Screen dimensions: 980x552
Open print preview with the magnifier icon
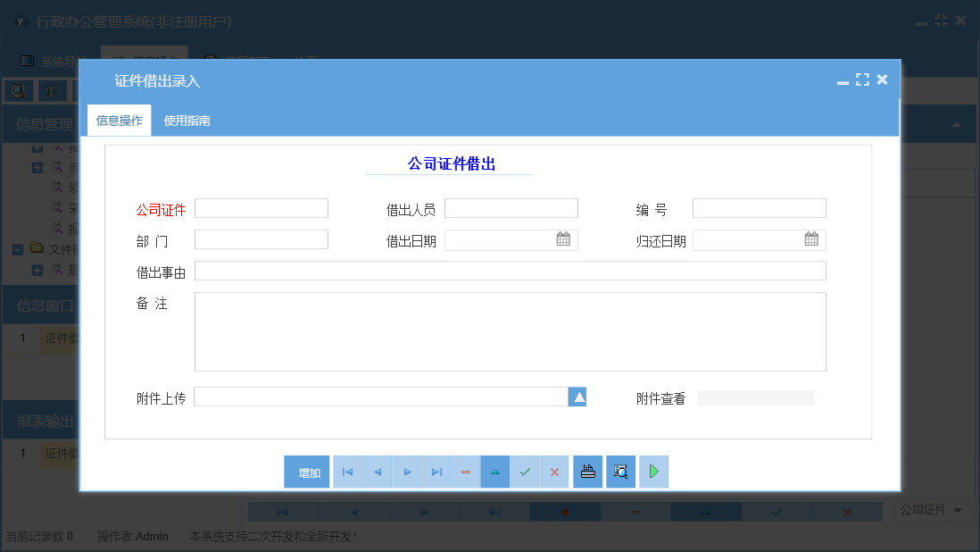click(620, 472)
